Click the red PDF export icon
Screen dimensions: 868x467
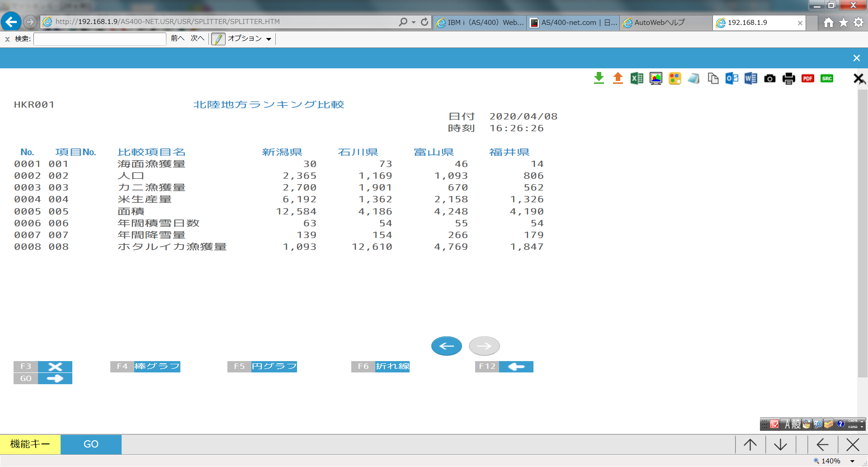tap(807, 78)
